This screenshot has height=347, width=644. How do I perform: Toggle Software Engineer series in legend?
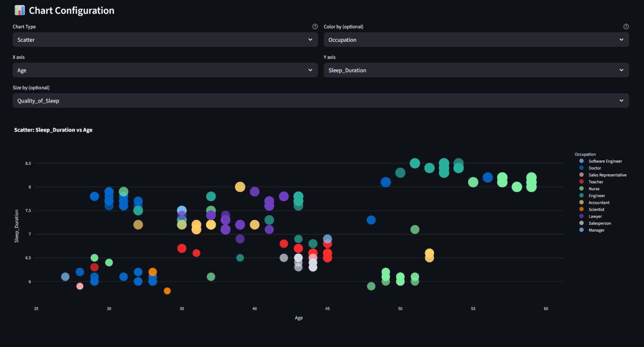point(605,161)
